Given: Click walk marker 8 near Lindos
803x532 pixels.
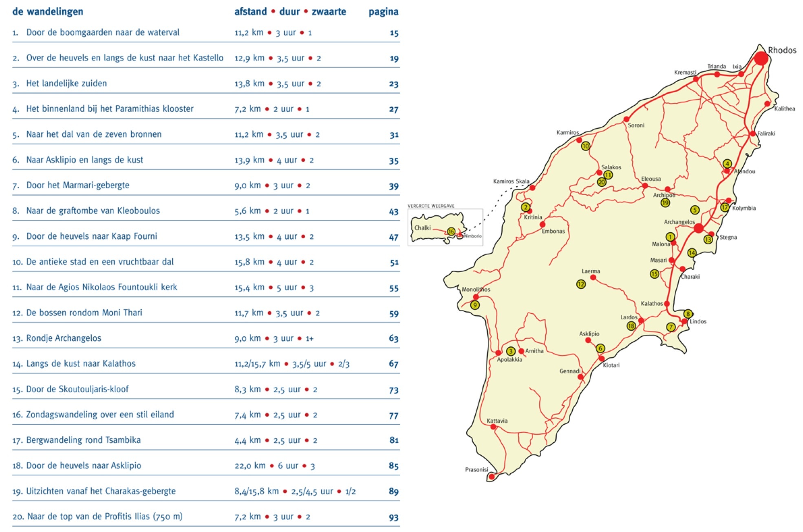Looking at the screenshot, I should [688, 314].
